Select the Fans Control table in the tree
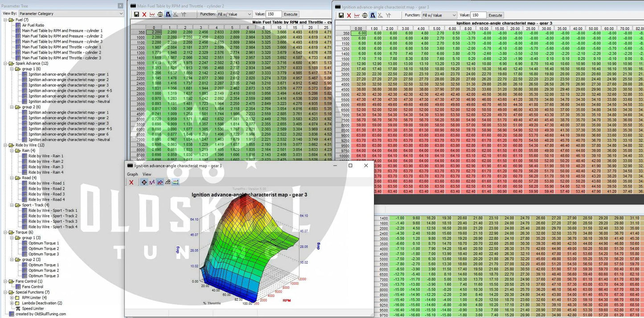The image size is (644, 318). click(x=33, y=287)
